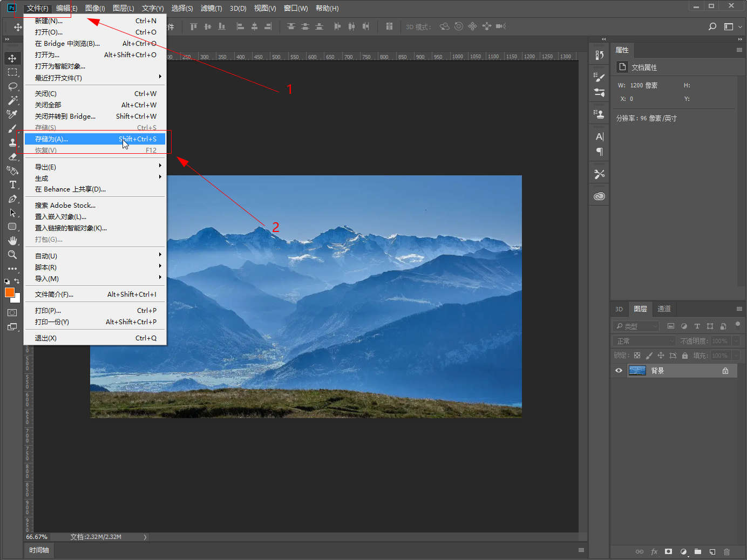Choose 退出(X) to quit Photoshop
The width and height of the screenshot is (747, 560).
95,338
